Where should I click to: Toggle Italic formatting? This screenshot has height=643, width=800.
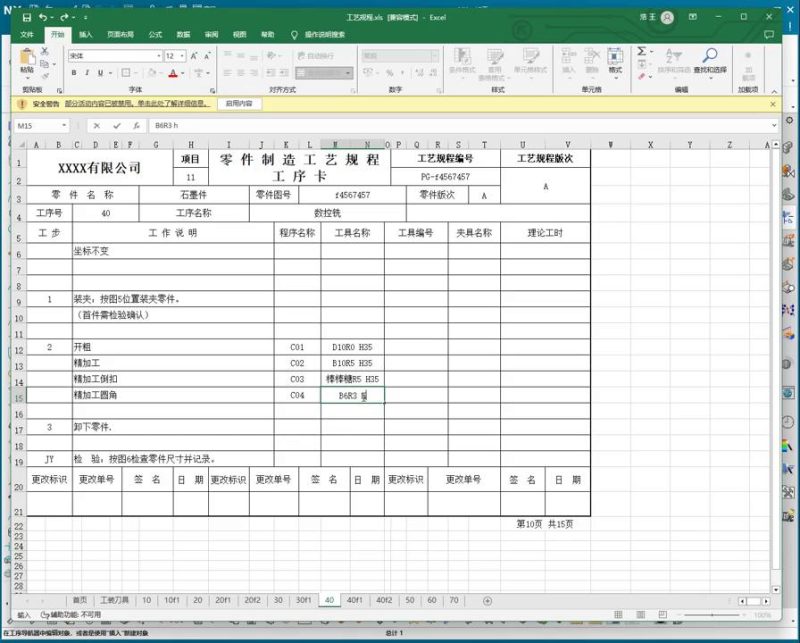(88, 73)
